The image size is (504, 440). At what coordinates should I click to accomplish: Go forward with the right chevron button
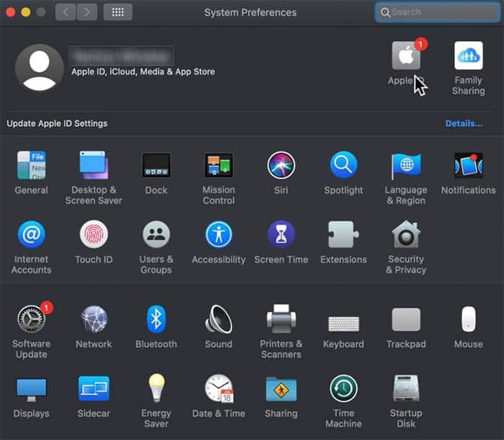click(87, 12)
